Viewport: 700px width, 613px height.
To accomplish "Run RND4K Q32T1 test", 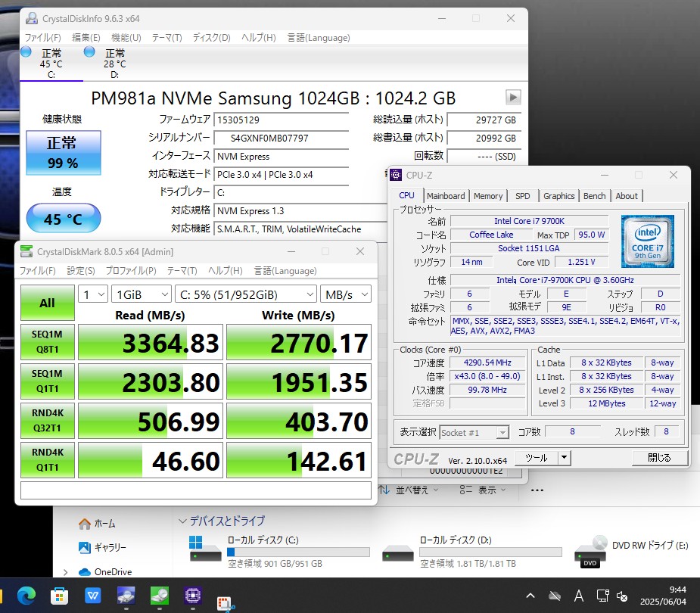I will (x=48, y=421).
